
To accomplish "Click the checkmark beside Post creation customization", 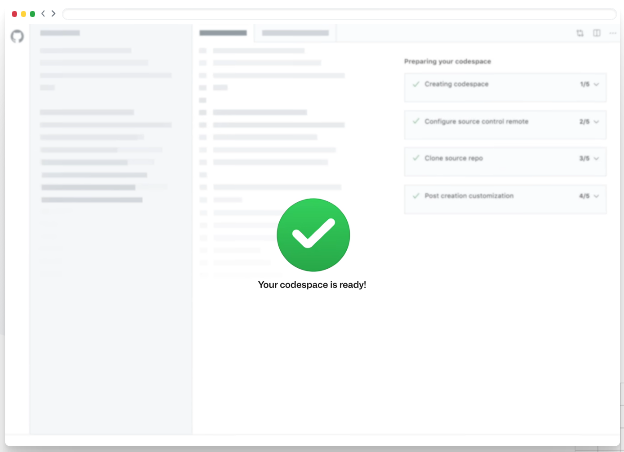I will [x=416, y=196].
